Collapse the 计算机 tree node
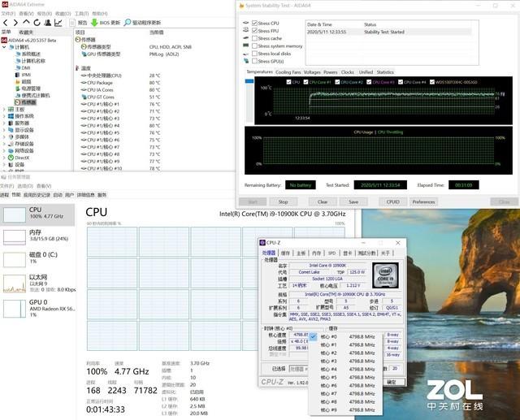520x420 pixels. click(4, 47)
